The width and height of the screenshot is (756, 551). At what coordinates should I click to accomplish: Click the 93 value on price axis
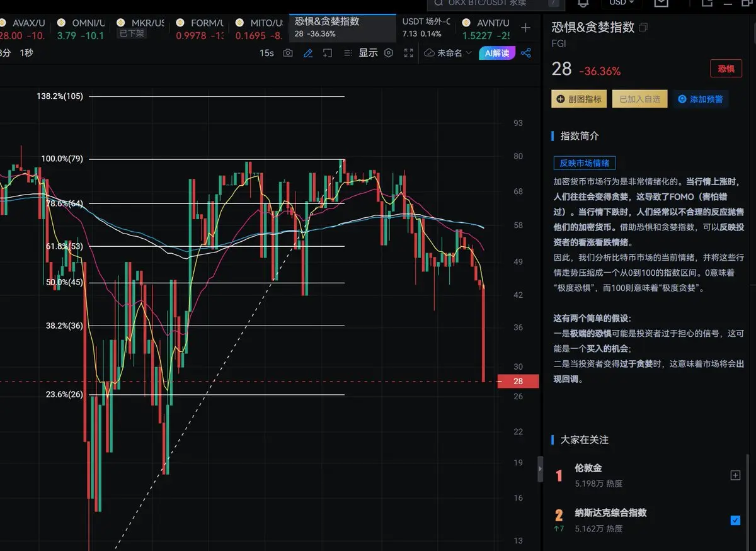(x=518, y=123)
